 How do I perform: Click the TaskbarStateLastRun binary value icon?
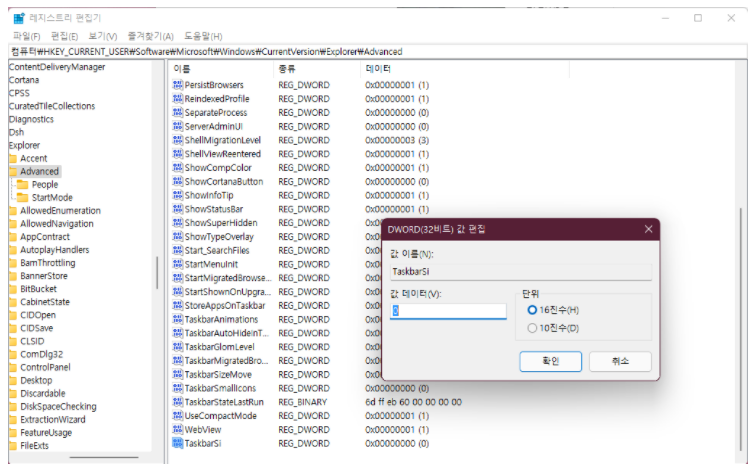click(x=178, y=402)
